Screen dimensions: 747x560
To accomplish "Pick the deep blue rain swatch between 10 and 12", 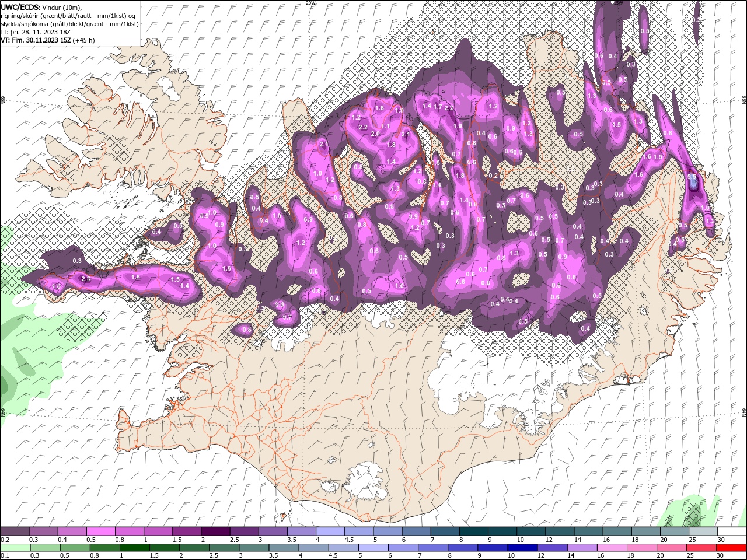I will coord(522,548).
